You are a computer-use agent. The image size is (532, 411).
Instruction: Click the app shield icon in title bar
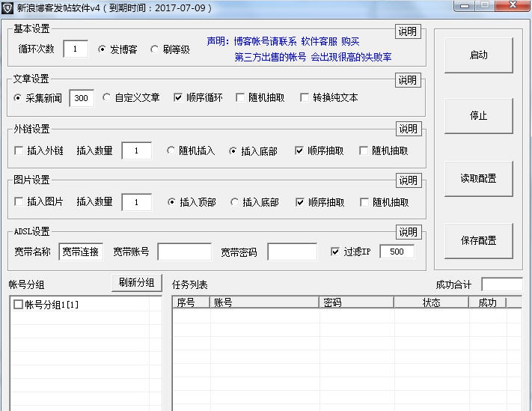coord(7,7)
